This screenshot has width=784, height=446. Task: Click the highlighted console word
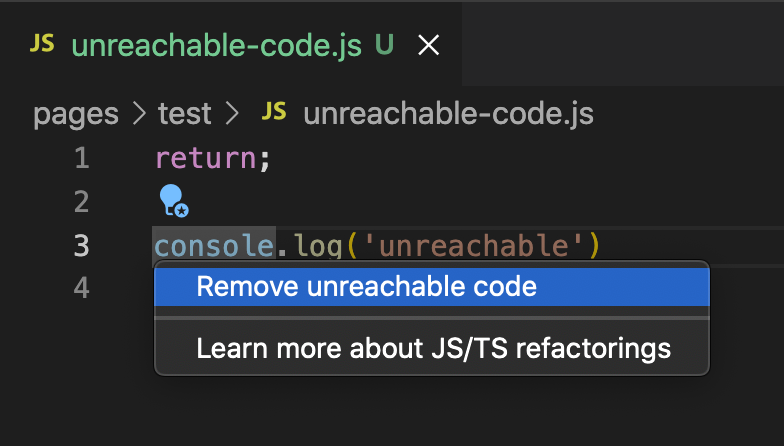pyautogui.click(x=214, y=246)
